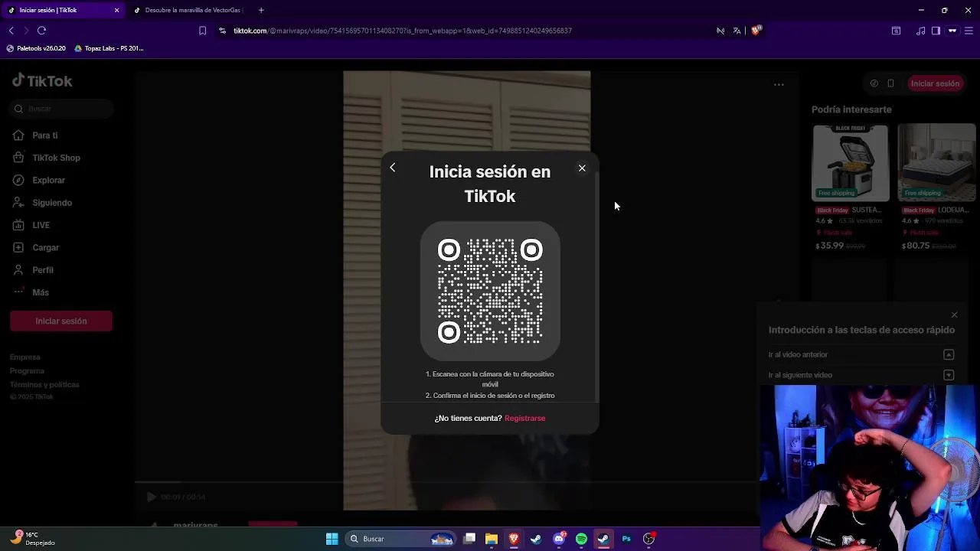Open the LIVE section
The image size is (980, 551).
(x=31, y=225)
